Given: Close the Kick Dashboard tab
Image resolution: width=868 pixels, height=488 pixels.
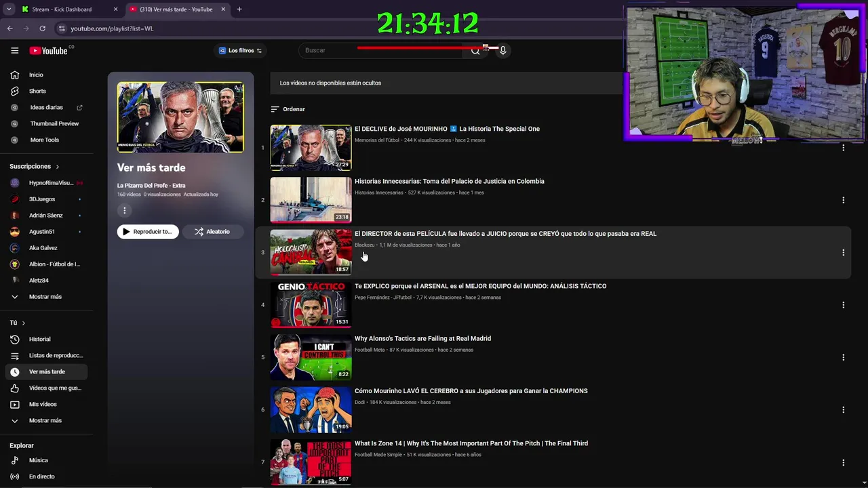Looking at the screenshot, I should pos(115,9).
